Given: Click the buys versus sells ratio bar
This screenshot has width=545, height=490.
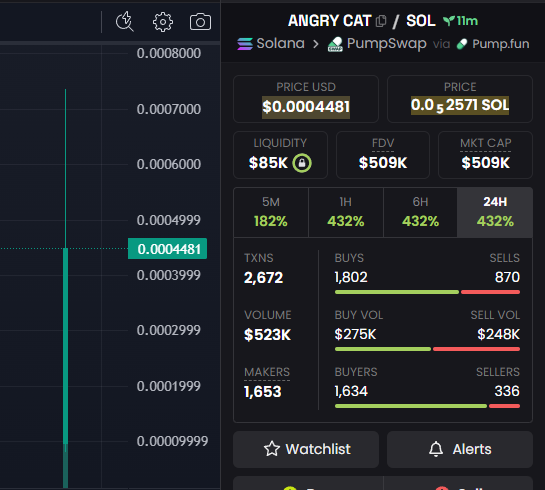Looking at the screenshot, I should 427,292.
